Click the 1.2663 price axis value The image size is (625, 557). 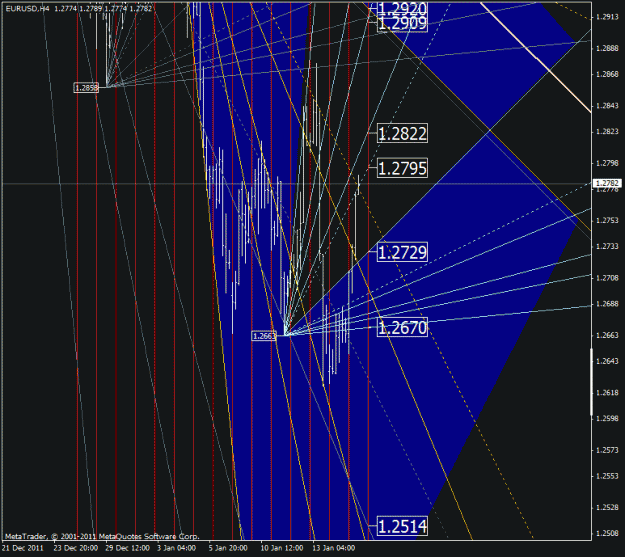[607, 335]
